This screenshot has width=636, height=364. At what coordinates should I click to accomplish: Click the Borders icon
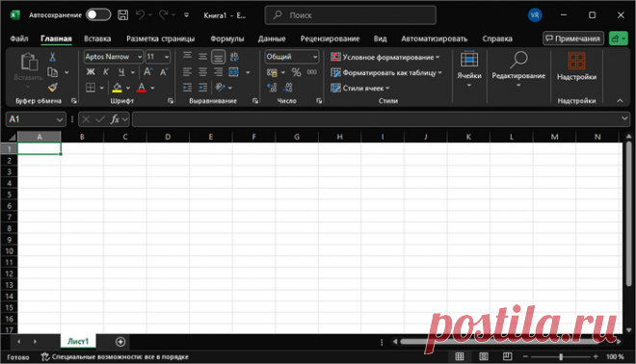(x=91, y=88)
